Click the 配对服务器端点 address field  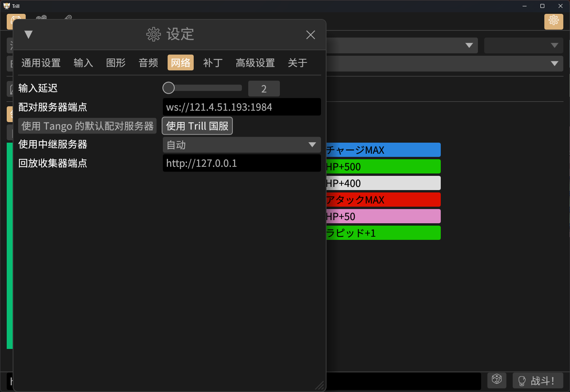(242, 107)
